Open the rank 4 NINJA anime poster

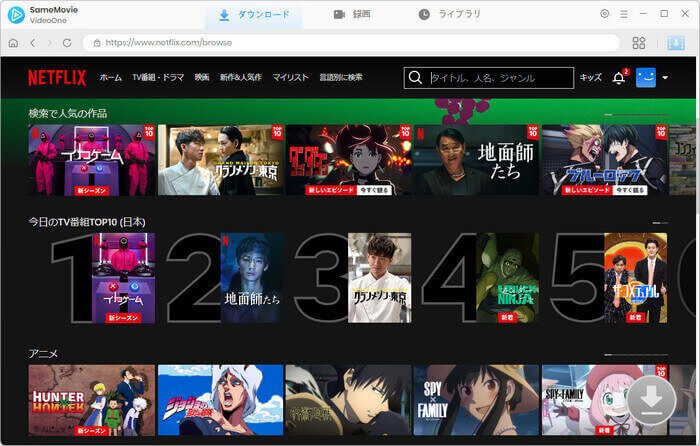click(508, 278)
